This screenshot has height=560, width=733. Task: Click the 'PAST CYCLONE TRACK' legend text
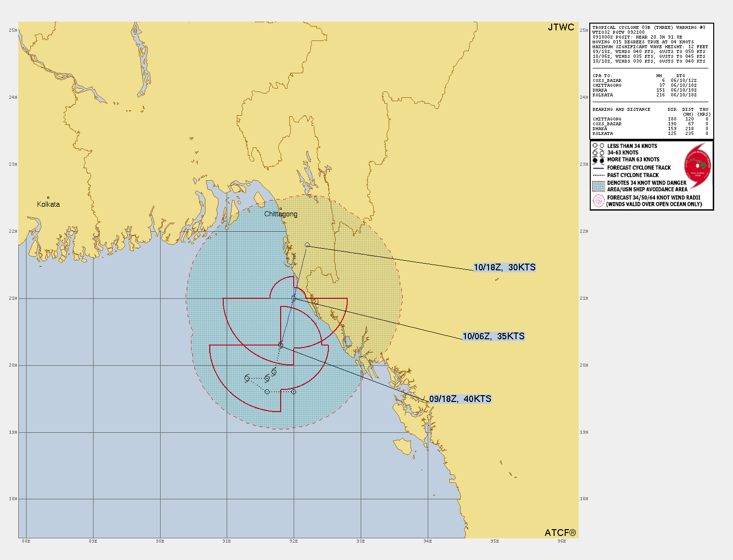tap(633, 175)
